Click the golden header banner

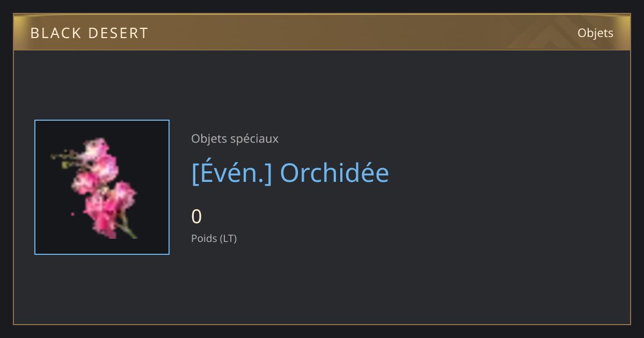[x=322, y=32]
